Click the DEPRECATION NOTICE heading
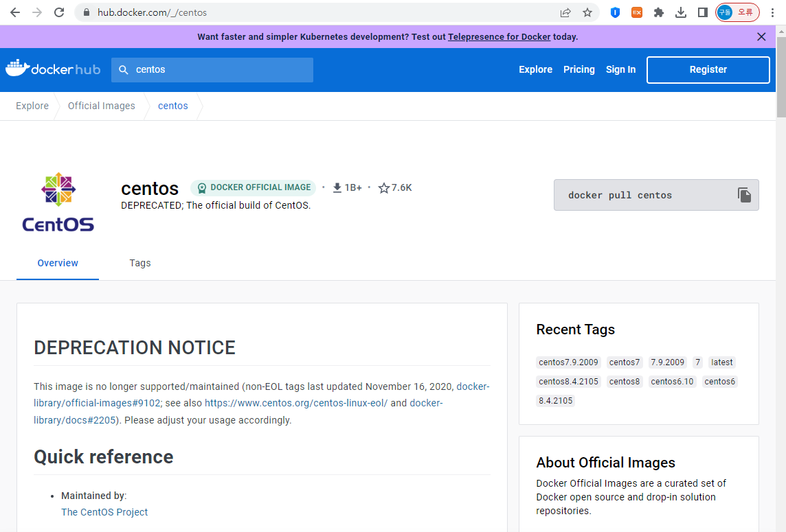786x532 pixels. pos(135,347)
